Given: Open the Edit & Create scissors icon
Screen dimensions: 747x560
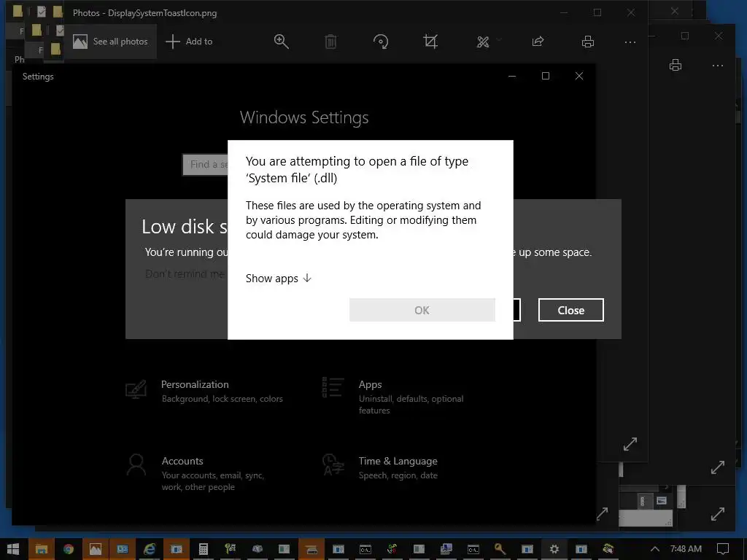Looking at the screenshot, I should [483, 42].
